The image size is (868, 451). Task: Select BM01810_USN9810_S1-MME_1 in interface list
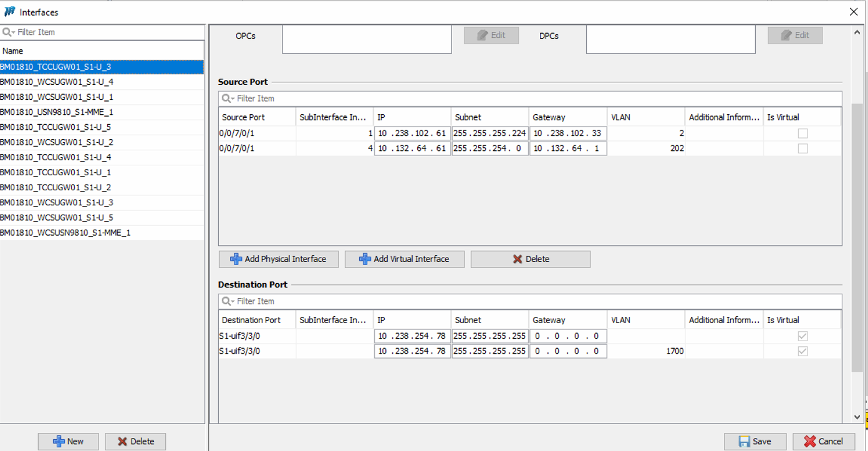point(57,112)
